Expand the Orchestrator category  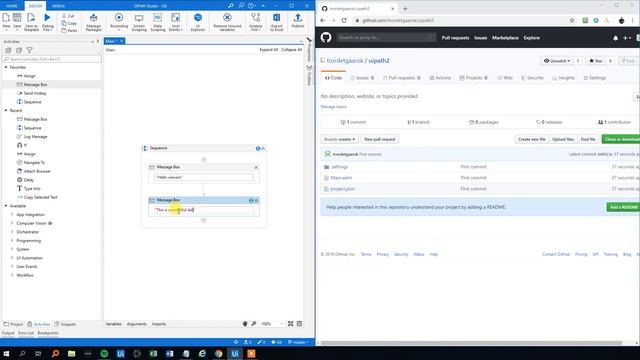pos(12,232)
